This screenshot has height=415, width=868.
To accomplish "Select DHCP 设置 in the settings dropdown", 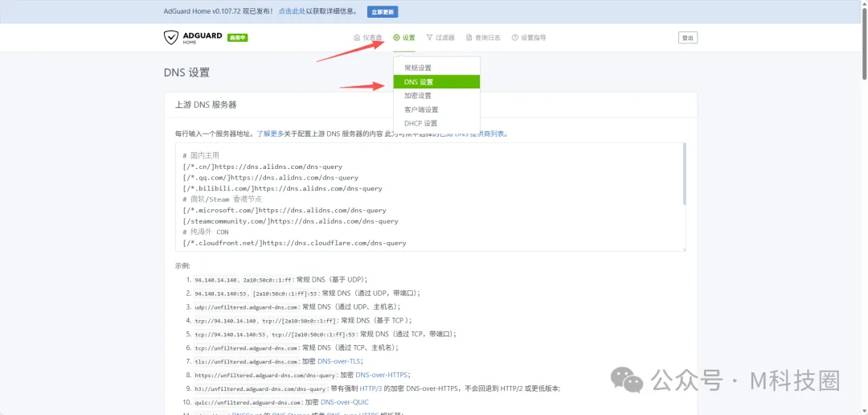I will (436, 124).
